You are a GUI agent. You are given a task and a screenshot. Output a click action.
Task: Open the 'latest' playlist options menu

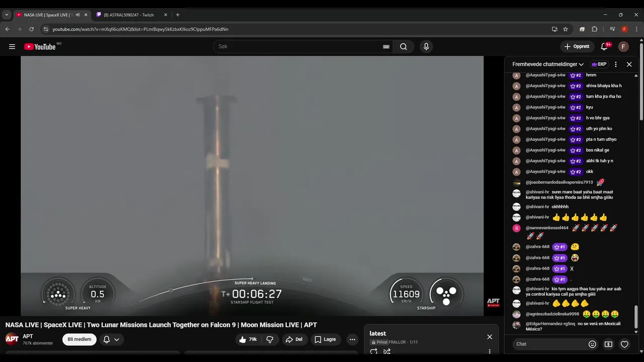coord(490,351)
